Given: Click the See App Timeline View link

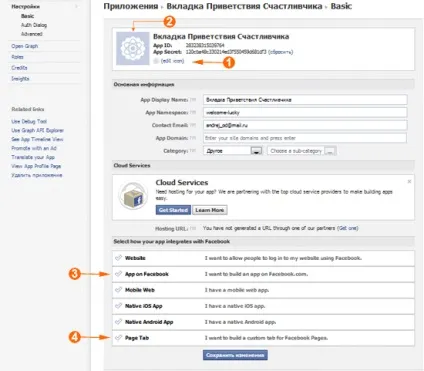Looking at the screenshot, I should coord(37,139).
